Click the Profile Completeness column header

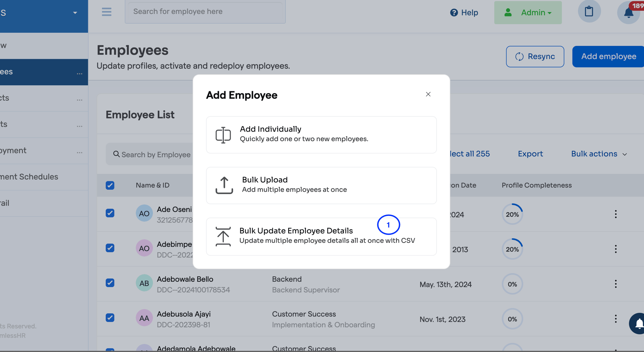(536, 185)
